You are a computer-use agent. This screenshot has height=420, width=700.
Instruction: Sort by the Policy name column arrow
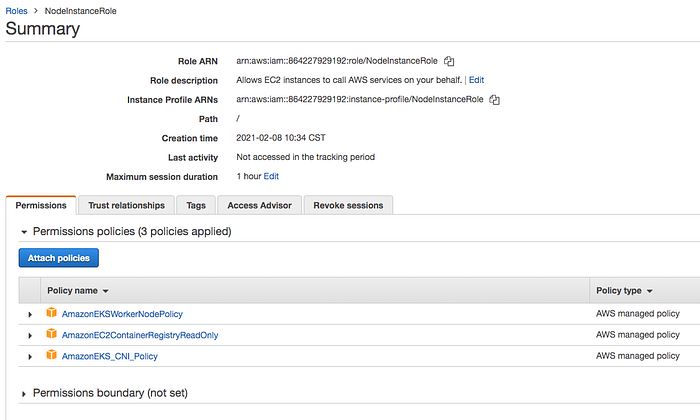click(106, 291)
